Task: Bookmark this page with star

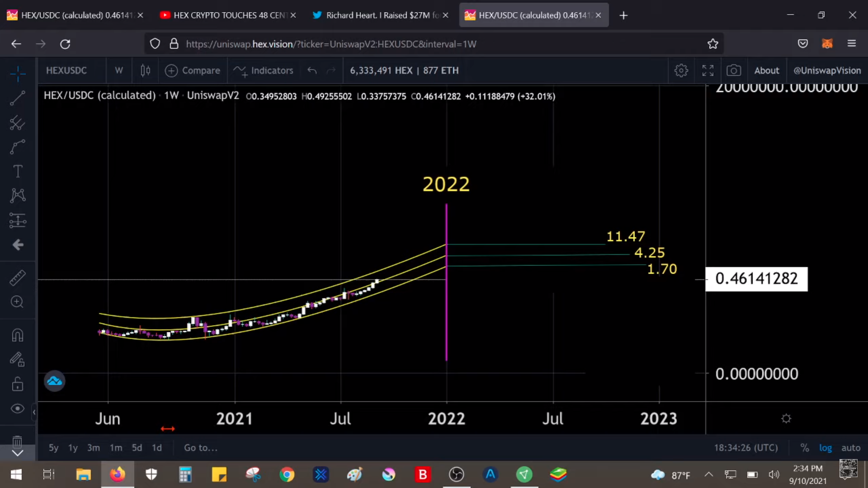Action: (713, 44)
